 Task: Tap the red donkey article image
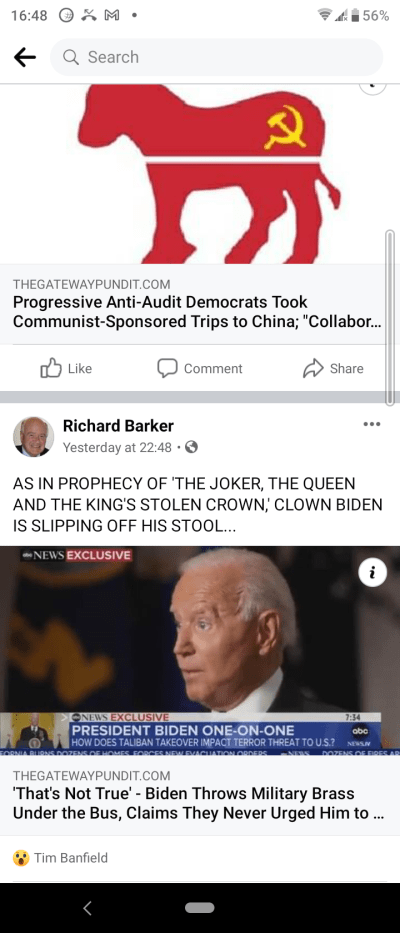(200, 174)
